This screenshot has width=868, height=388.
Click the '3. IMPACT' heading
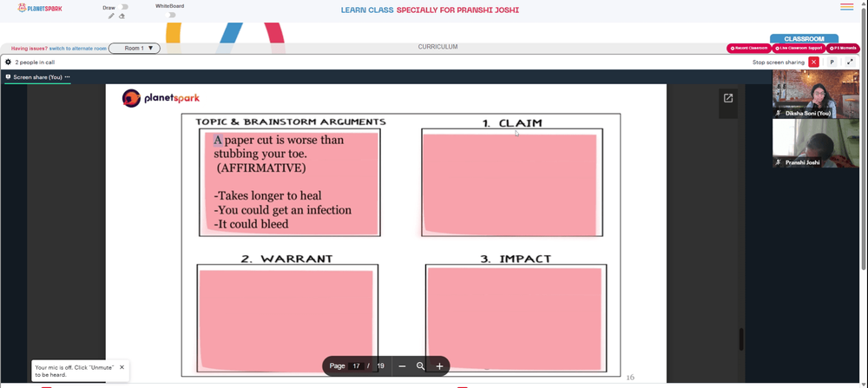[x=516, y=259]
